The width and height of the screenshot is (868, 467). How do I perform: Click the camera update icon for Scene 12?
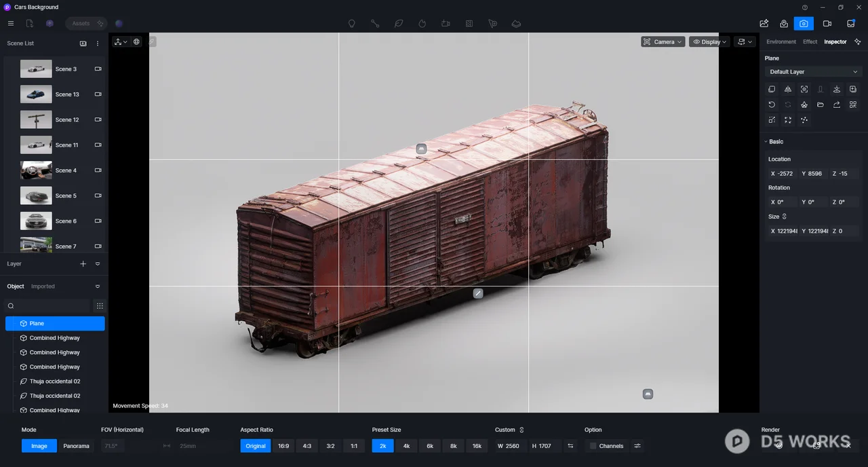pos(98,119)
